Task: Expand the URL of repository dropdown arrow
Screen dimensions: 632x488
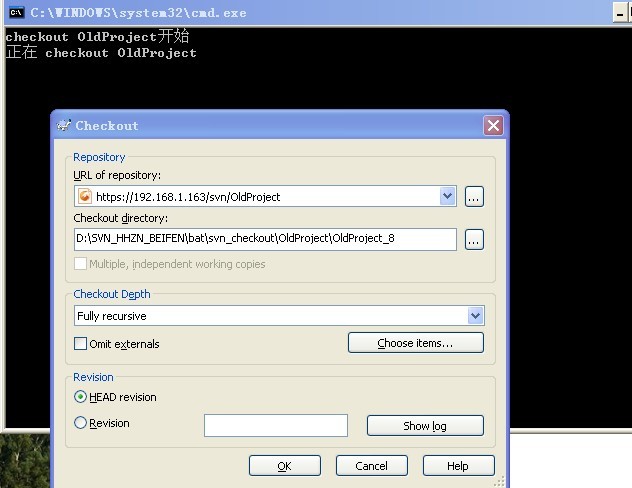Action: (x=447, y=197)
